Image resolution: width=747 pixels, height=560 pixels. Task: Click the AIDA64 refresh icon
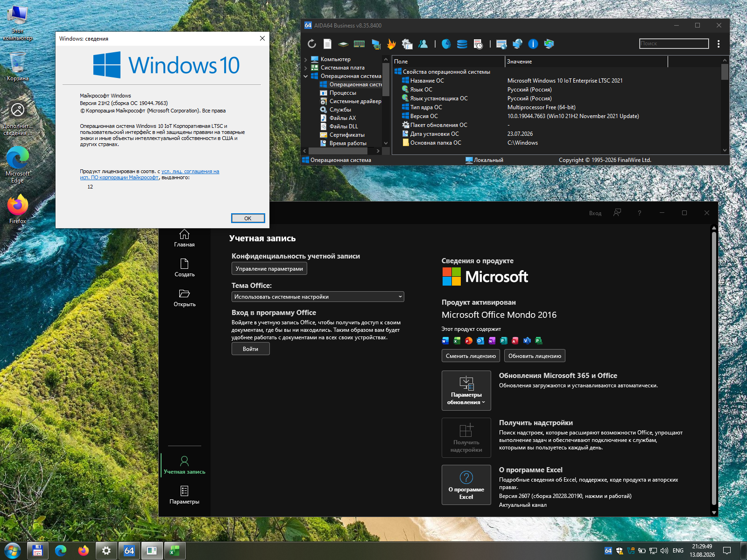click(312, 44)
